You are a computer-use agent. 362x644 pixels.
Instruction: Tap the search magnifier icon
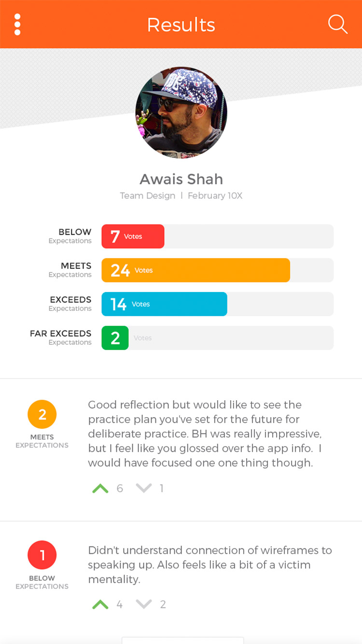[x=337, y=24]
